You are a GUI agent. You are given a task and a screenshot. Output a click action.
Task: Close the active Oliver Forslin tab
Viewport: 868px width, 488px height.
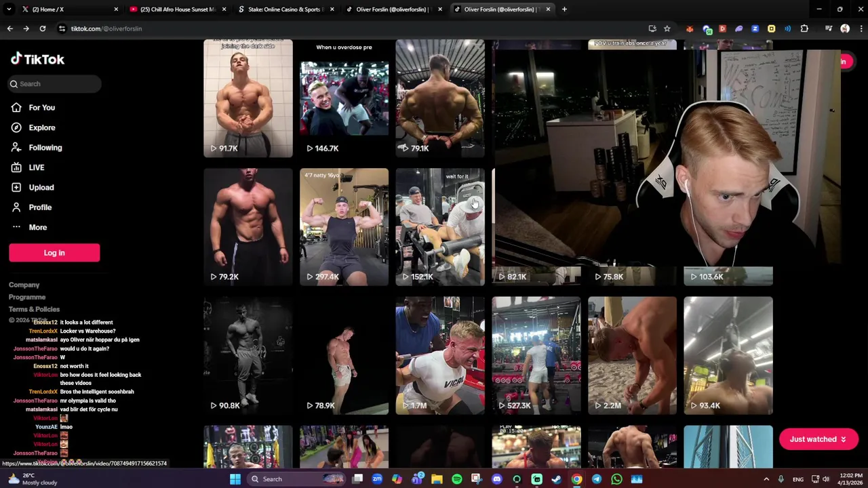[x=548, y=9]
